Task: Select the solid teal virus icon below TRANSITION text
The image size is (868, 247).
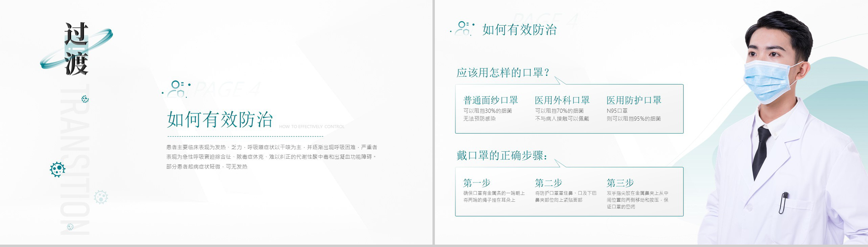Action: click(x=58, y=169)
